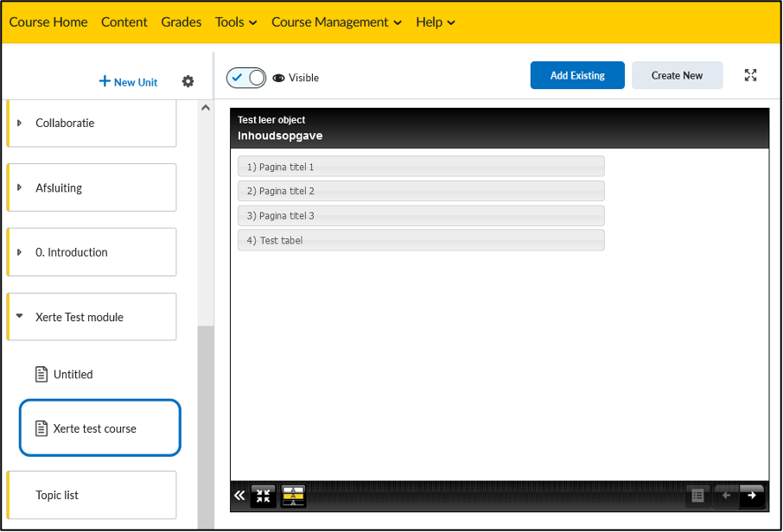Click the document icon next to Untitled
Viewport: 783px width, 532px height.
pyautogui.click(x=41, y=374)
